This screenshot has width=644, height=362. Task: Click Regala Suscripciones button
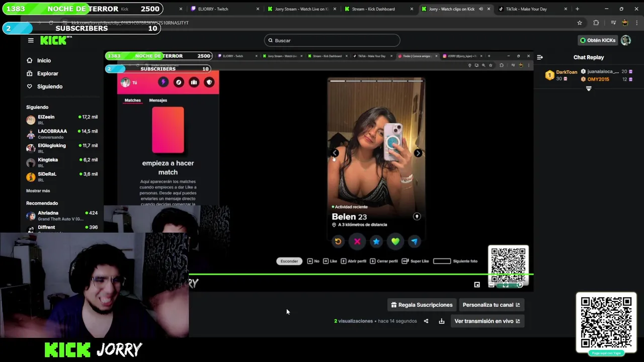tap(422, 305)
